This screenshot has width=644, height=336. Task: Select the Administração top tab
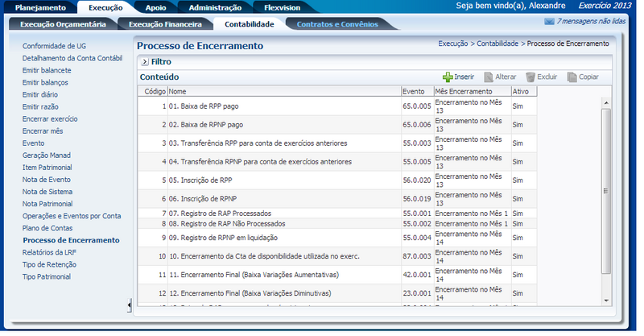coord(215,7)
